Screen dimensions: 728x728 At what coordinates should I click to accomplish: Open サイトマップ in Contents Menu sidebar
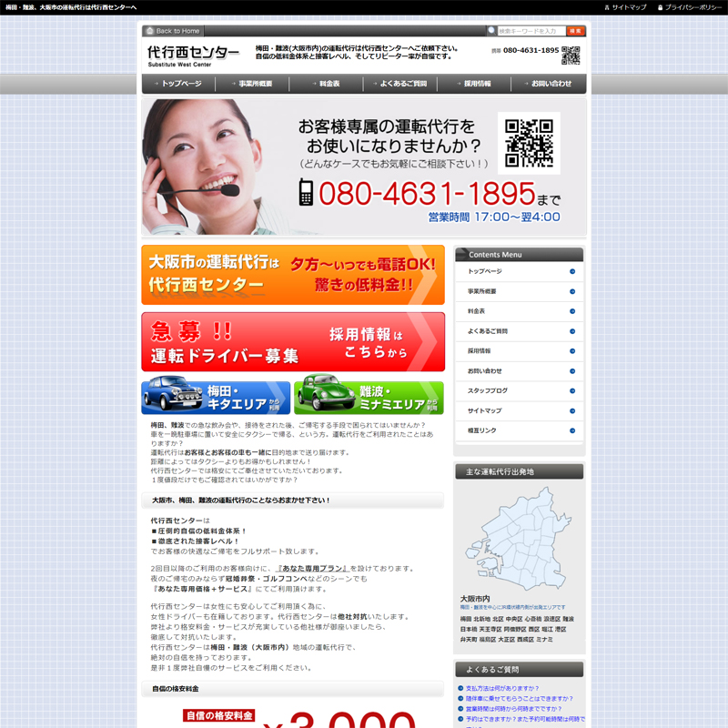tap(519, 411)
